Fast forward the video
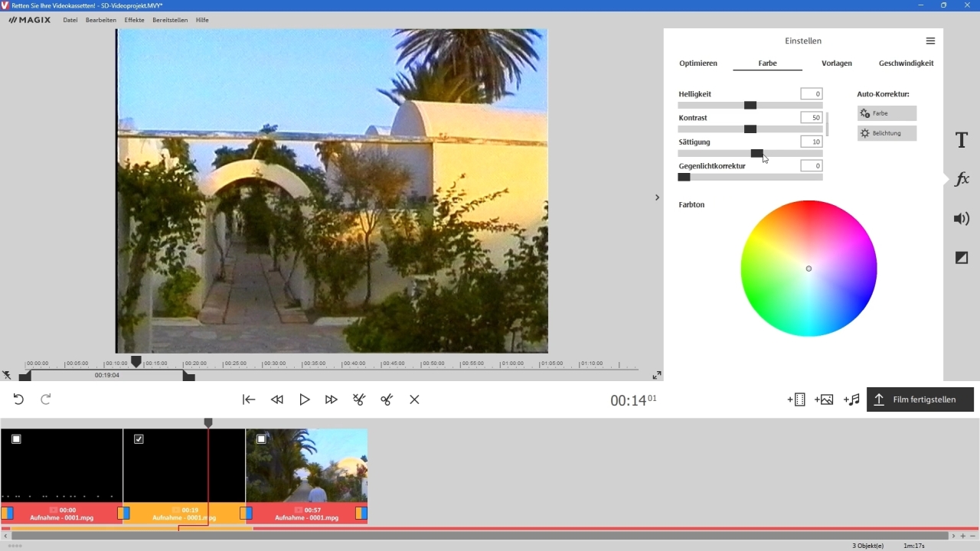This screenshot has width=980, height=551. (x=332, y=399)
